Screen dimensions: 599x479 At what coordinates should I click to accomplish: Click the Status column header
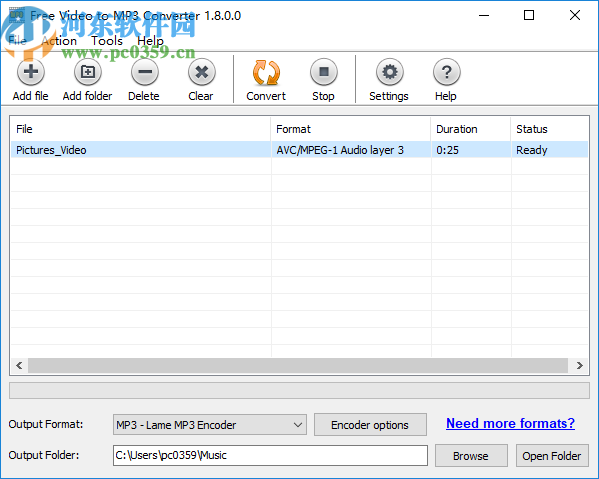[x=549, y=129]
